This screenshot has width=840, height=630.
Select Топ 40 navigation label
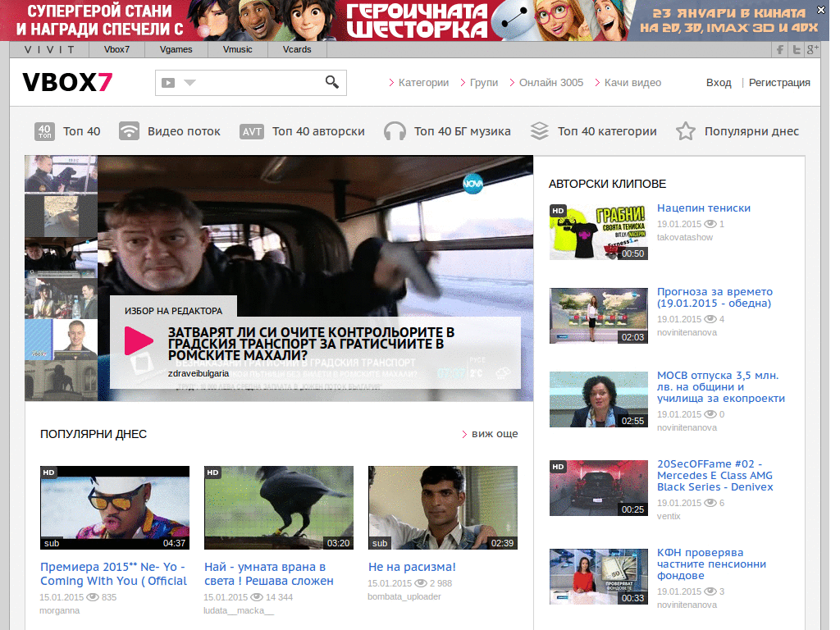tap(81, 131)
